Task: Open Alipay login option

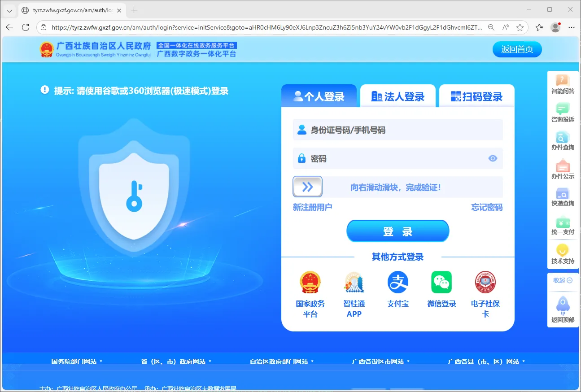Action: coord(398,289)
